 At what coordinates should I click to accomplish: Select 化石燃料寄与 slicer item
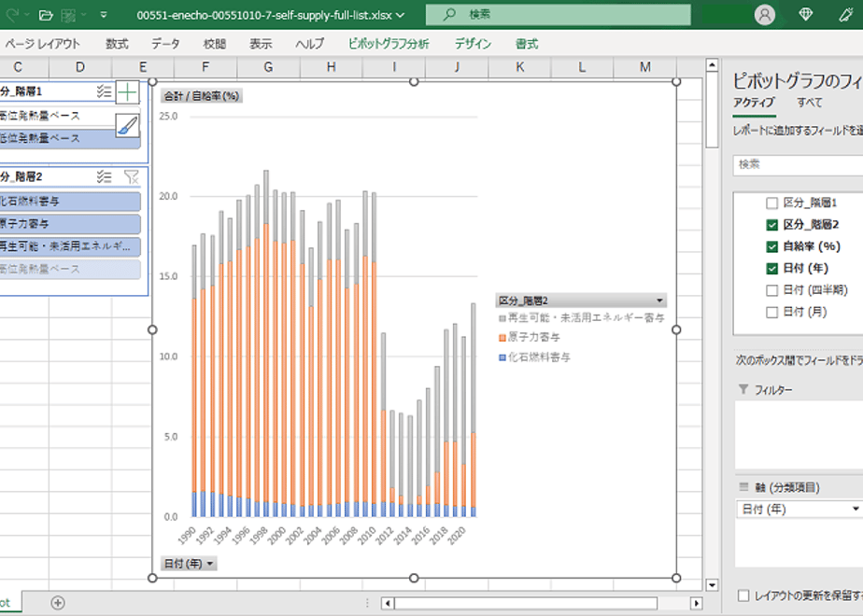click(x=69, y=202)
